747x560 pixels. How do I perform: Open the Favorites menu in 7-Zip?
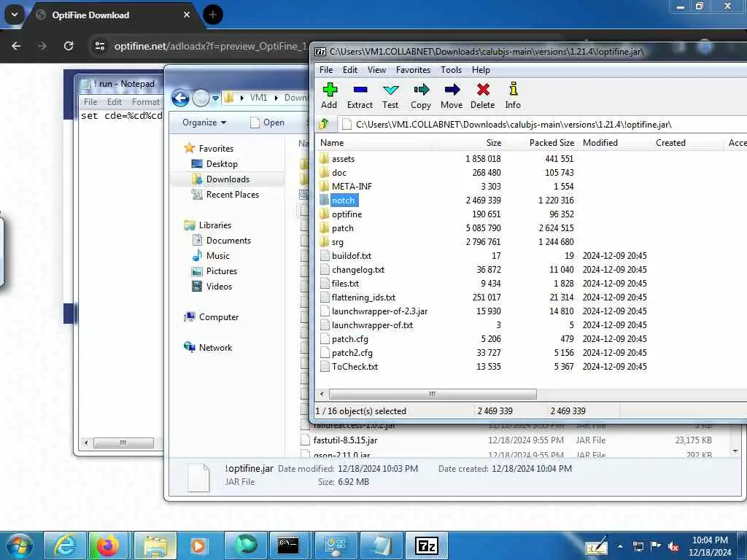[413, 70]
